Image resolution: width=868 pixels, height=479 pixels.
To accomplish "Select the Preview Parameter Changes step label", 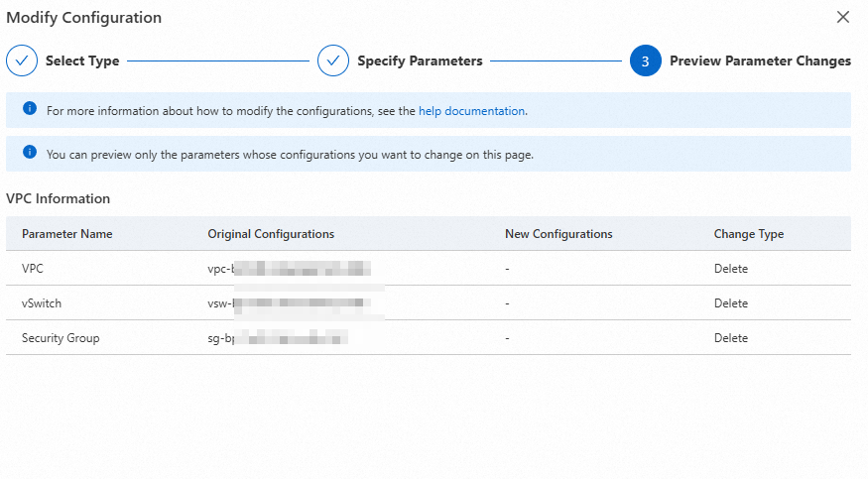I will [x=760, y=60].
